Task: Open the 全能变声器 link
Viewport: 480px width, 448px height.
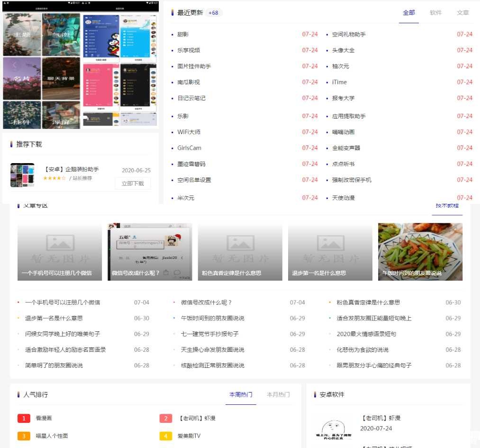Action: pos(346,148)
